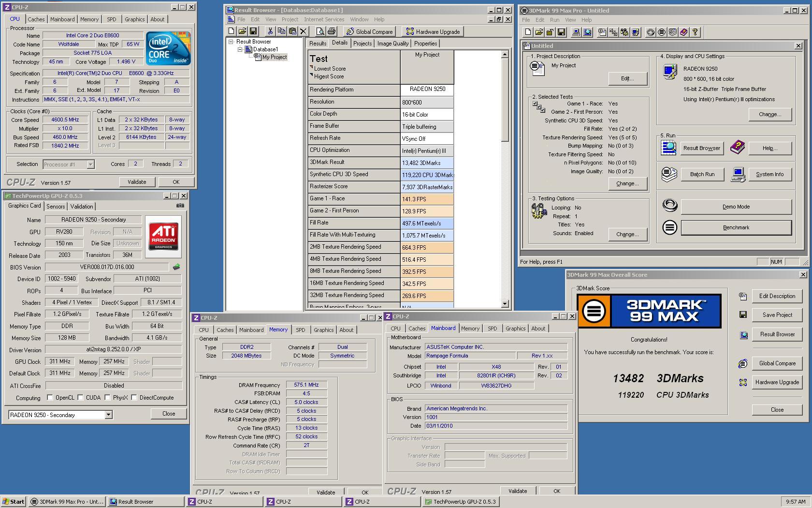Click scroll down arrow in Result Browser details
Viewport: 812px width, 508px height.
pyautogui.click(x=505, y=304)
